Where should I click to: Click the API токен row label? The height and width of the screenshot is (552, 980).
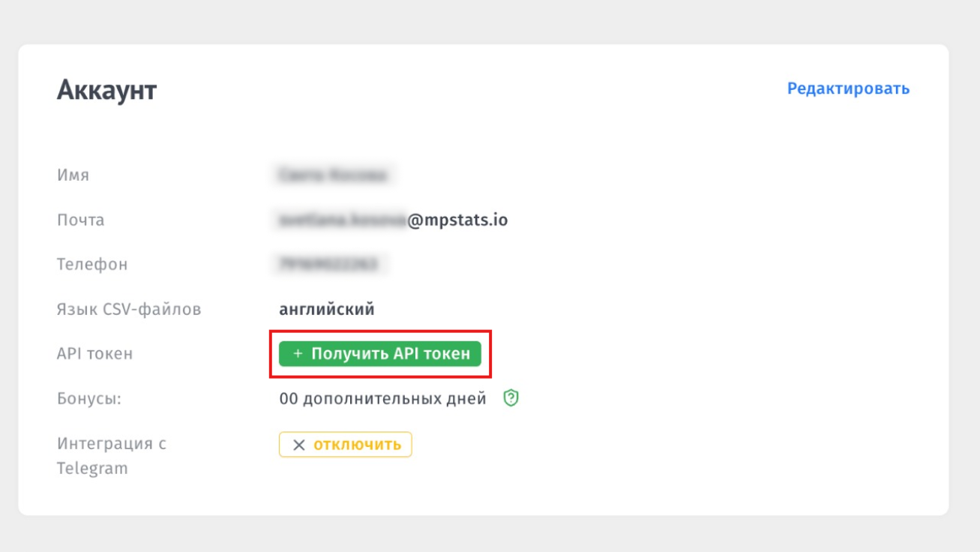coord(94,354)
